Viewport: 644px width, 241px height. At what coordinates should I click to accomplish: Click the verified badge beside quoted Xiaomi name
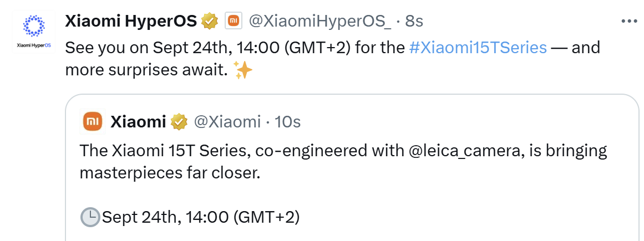(x=179, y=122)
